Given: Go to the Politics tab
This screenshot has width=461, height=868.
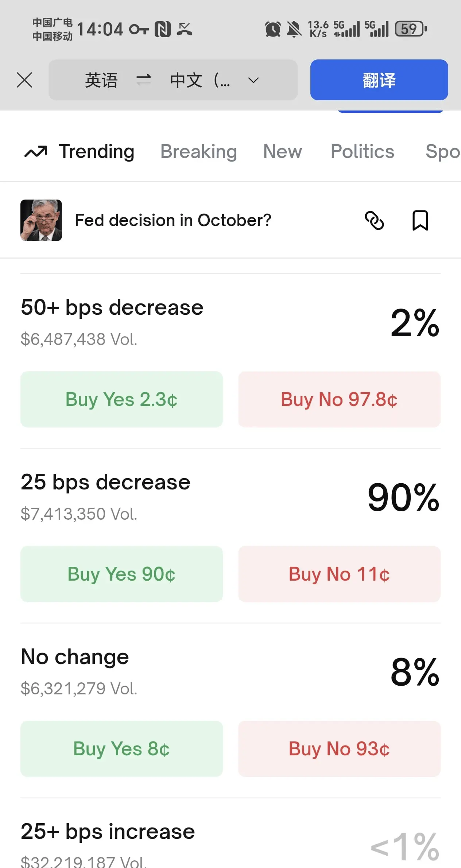Looking at the screenshot, I should (x=362, y=152).
